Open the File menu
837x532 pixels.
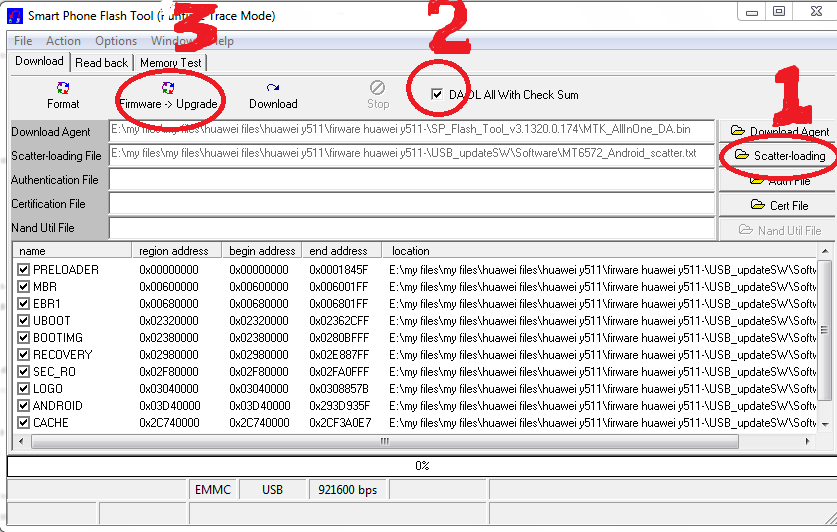[x=23, y=41]
